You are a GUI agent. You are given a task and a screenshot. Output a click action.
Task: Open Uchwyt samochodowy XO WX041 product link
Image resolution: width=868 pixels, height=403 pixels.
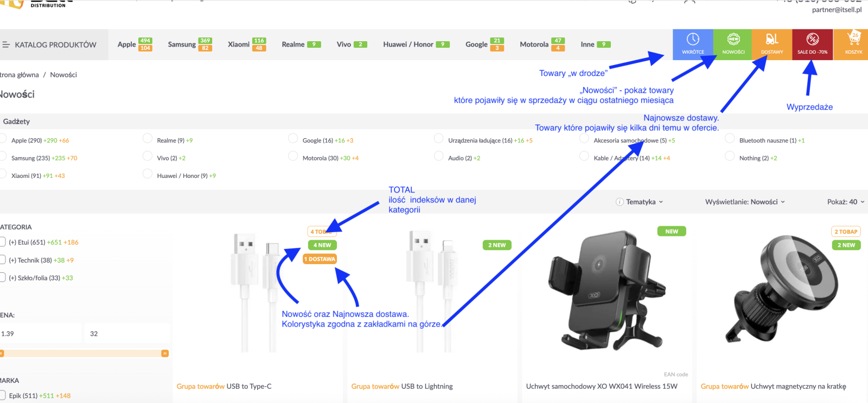point(602,386)
